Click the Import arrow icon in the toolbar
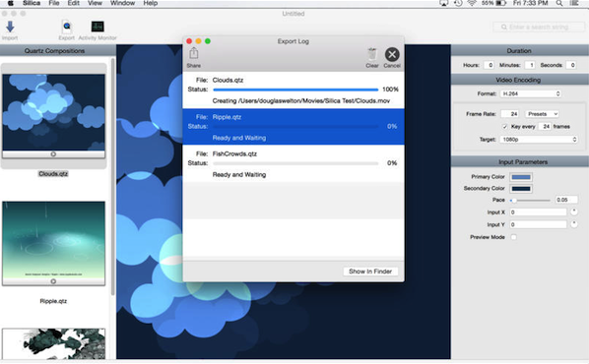 point(10,27)
